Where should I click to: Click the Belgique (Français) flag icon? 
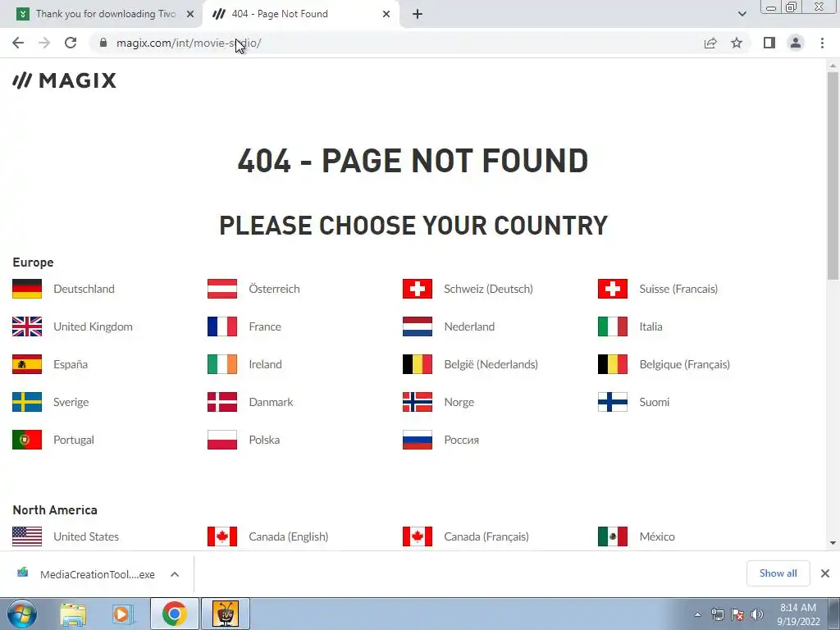[613, 364]
